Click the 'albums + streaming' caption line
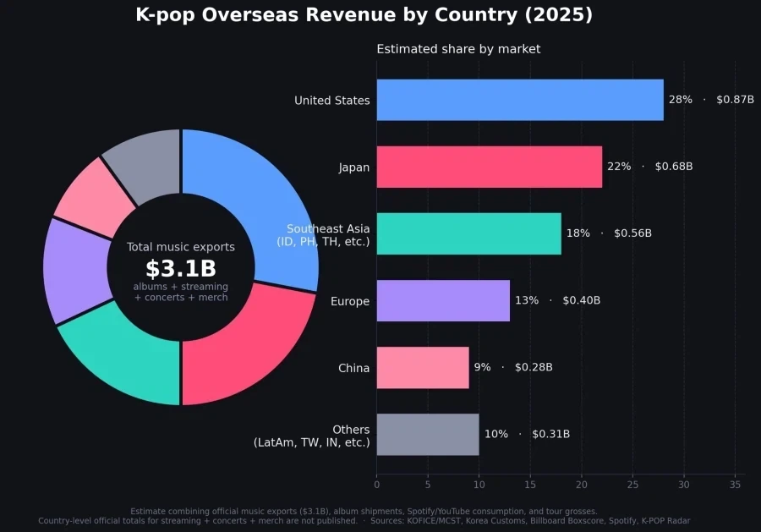 [x=181, y=287]
